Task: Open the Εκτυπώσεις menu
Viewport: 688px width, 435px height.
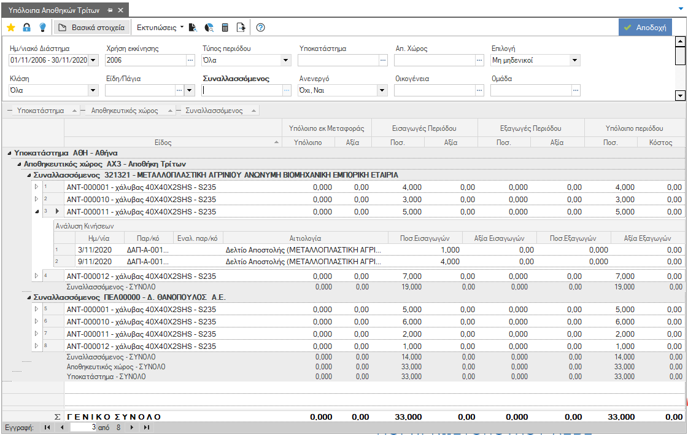Action: pos(160,28)
